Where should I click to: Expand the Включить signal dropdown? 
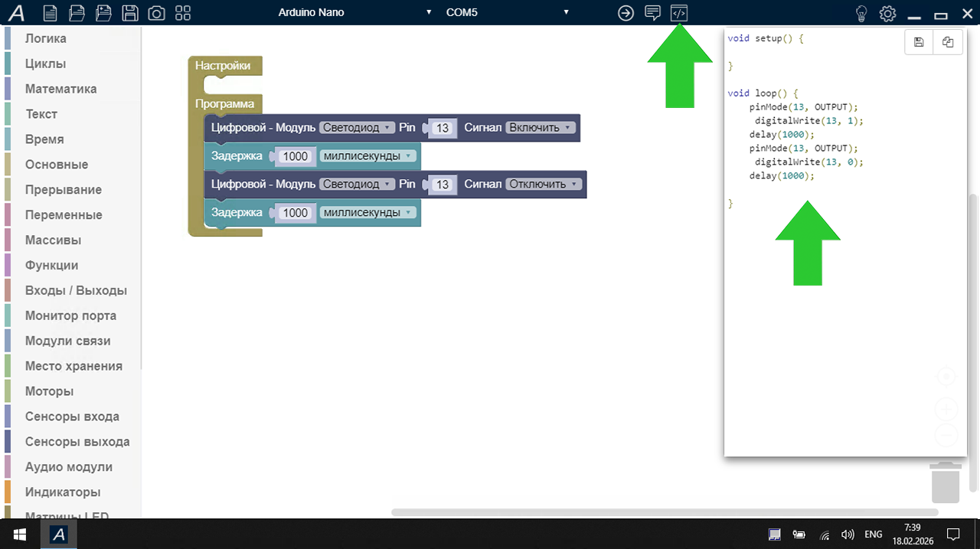(x=540, y=128)
